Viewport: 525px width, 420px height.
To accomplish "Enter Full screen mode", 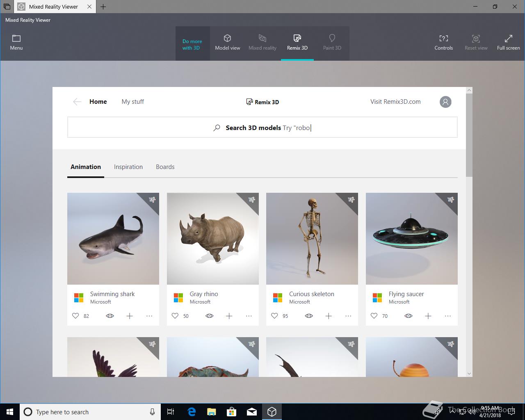I will click(509, 43).
